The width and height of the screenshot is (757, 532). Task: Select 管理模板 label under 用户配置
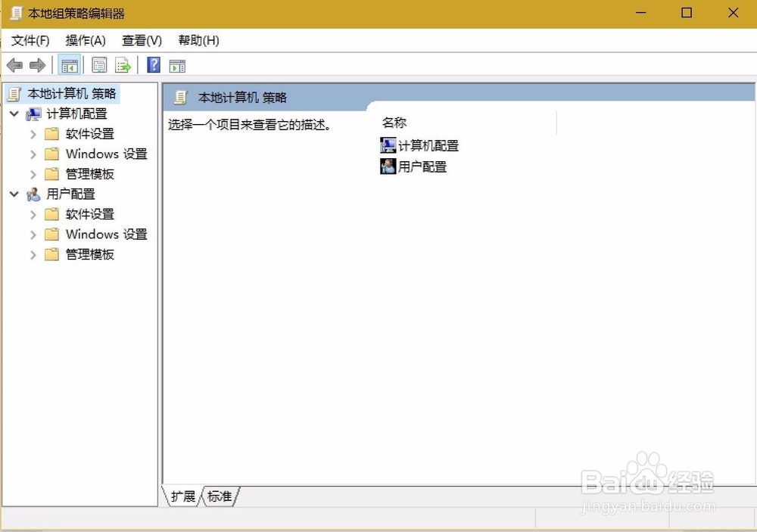point(90,254)
